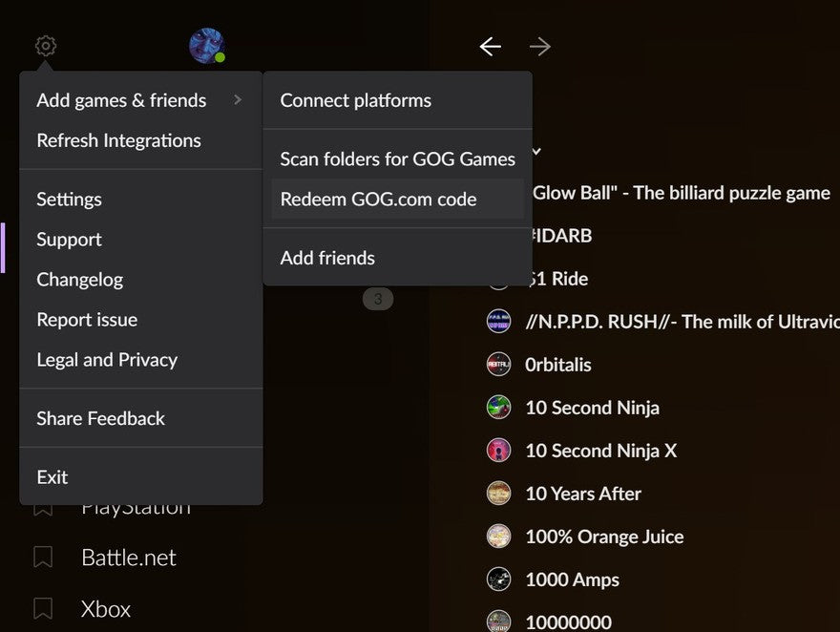The height and width of the screenshot is (632, 840).
Task: Select the 10 Second Ninja game icon
Action: tap(498, 408)
